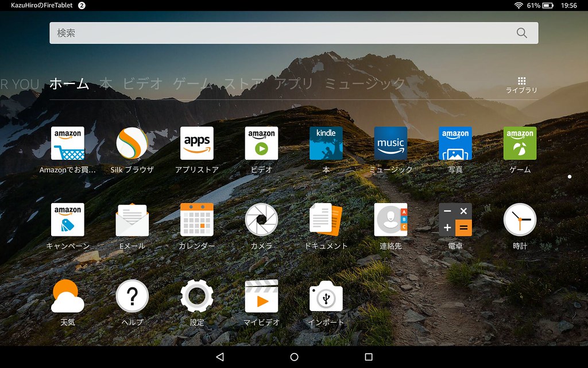The height and width of the screenshot is (368, 588).
Task: Open the Weather app
Action: tap(68, 296)
